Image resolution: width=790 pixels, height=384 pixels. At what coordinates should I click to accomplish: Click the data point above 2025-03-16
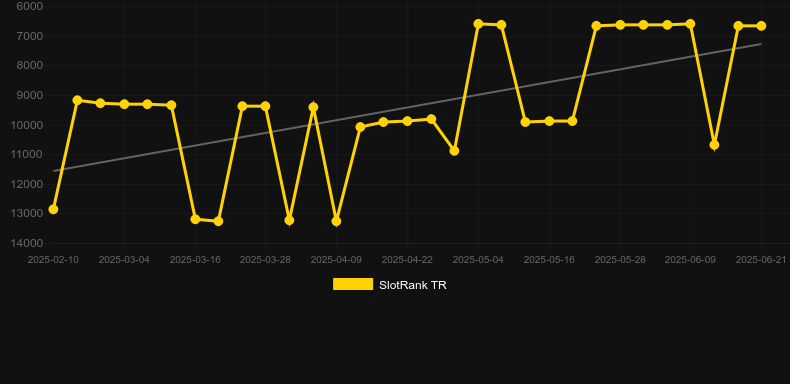tap(195, 219)
